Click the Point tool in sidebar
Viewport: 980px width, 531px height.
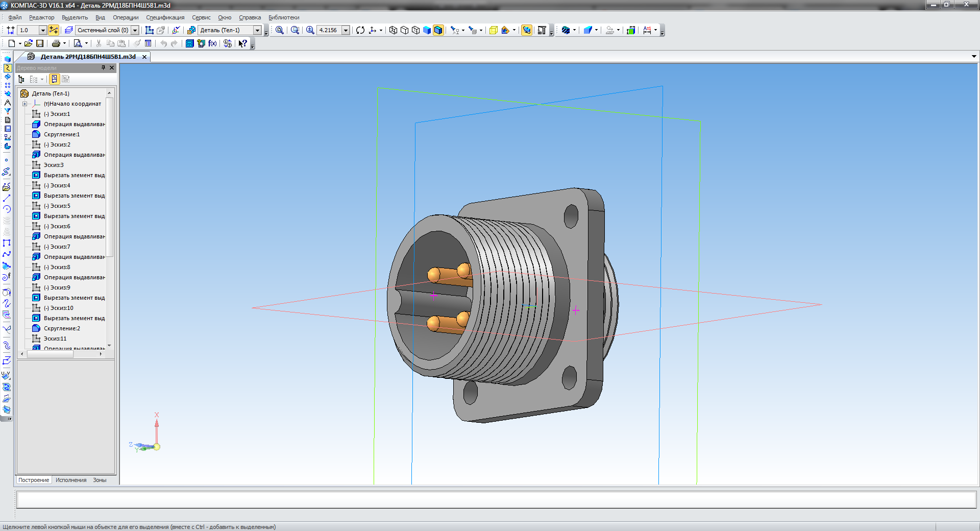pos(7,160)
